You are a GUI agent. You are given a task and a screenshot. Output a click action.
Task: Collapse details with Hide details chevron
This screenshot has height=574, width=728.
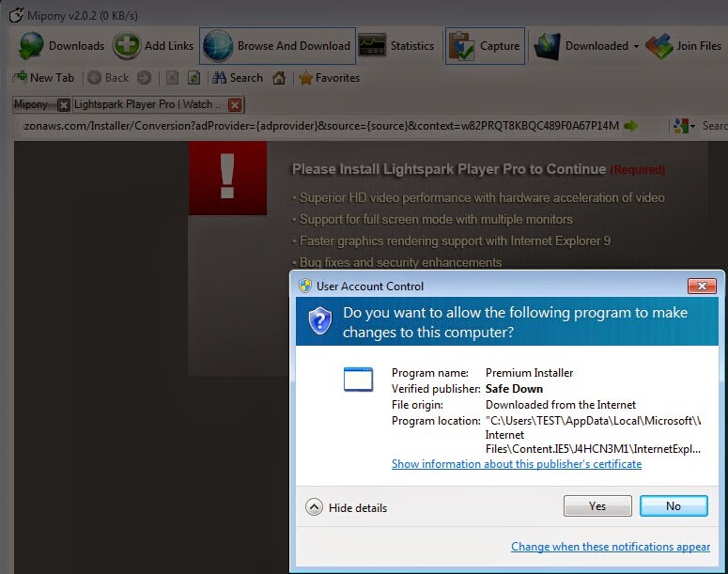pos(314,507)
